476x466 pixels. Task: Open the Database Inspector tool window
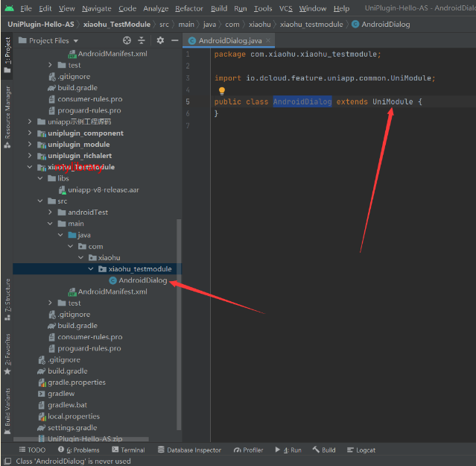click(189, 450)
